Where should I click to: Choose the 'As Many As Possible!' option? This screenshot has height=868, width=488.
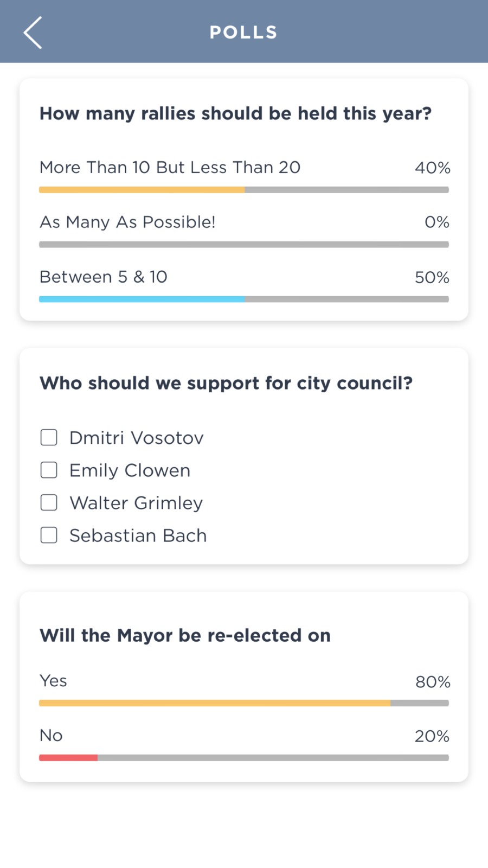click(x=127, y=222)
